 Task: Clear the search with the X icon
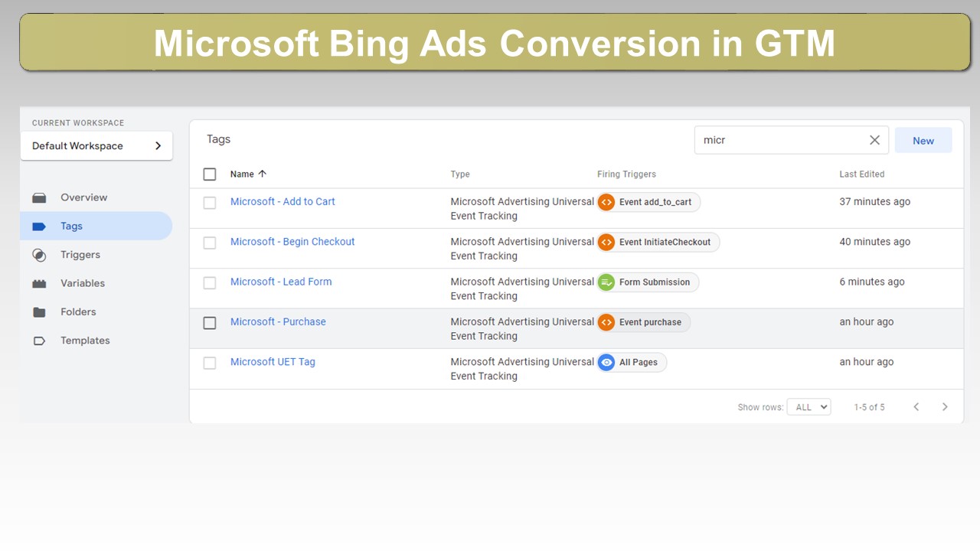coord(874,140)
